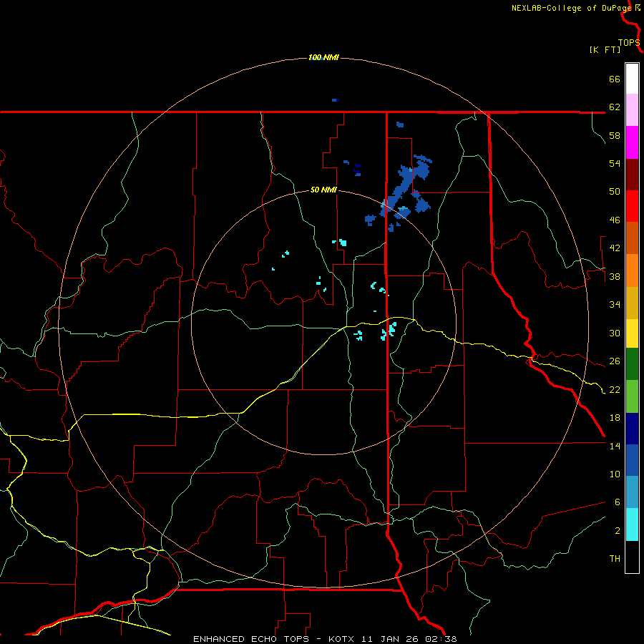644x644 pixels.
Task: Click the gold legend color block
Action: click(632, 303)
